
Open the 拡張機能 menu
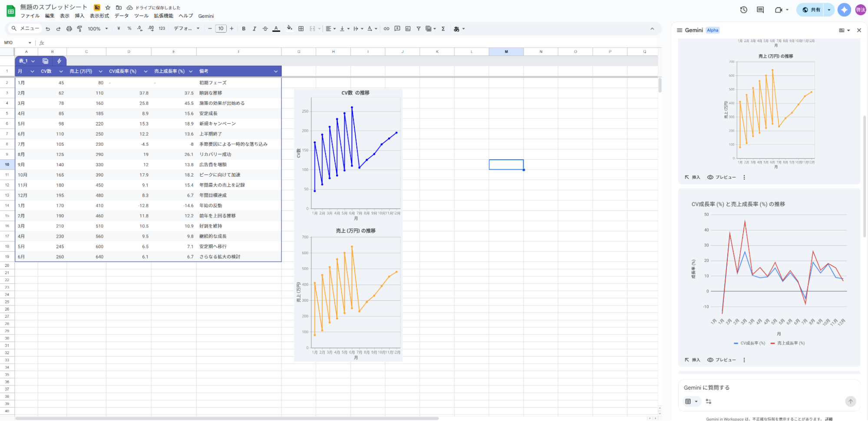[163, 16]
